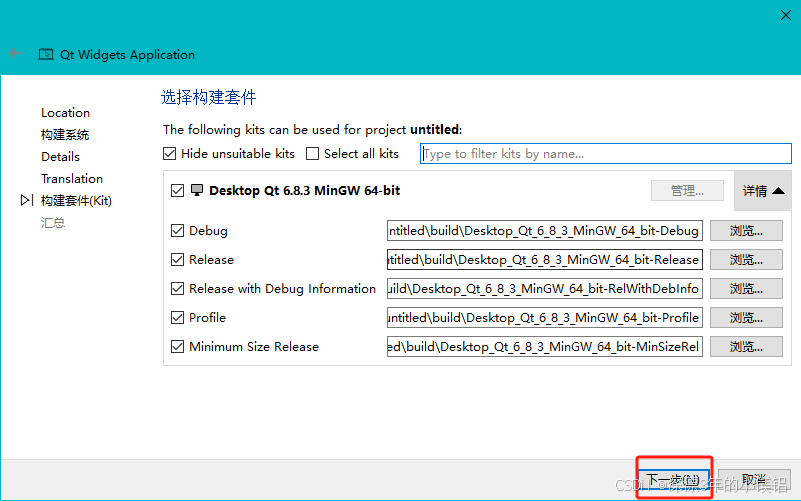The height and width of the screenshot is (501, 801).
Task: Toggle Minimum Size Release checkbox
Action: (x=177, y=347)
